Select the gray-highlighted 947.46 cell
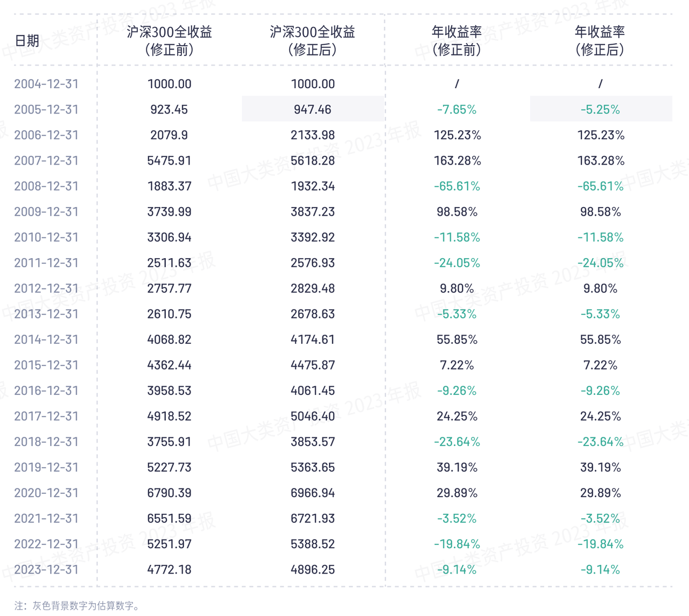 pos(313,109)
